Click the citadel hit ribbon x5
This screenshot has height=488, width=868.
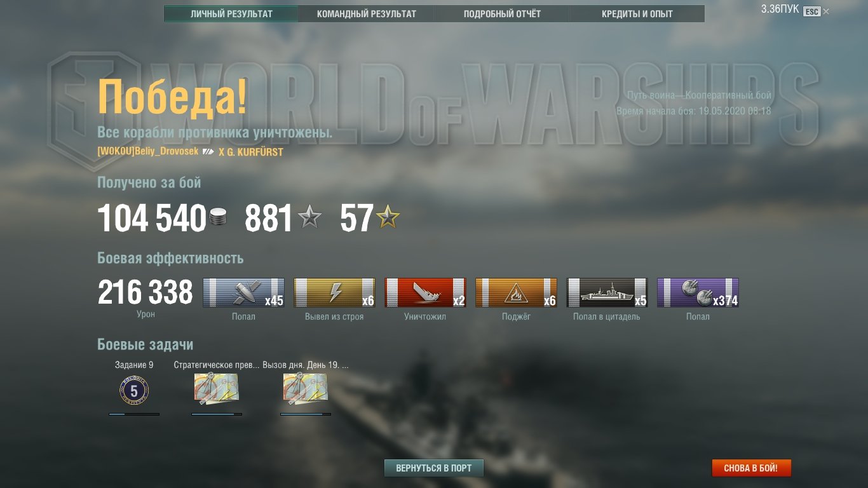[x=607, y=293]
